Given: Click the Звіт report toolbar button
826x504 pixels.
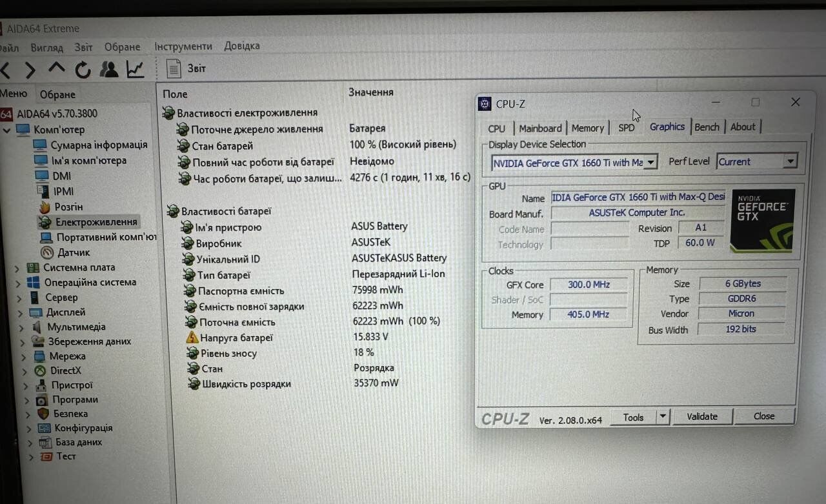Looking at the screenshot, I should [x=186, y=68].
